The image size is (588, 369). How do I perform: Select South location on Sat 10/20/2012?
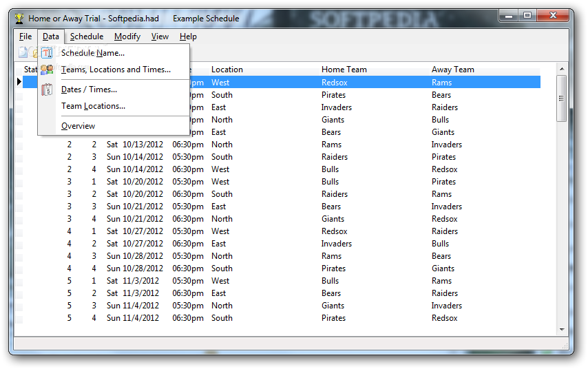pos(222,194)
